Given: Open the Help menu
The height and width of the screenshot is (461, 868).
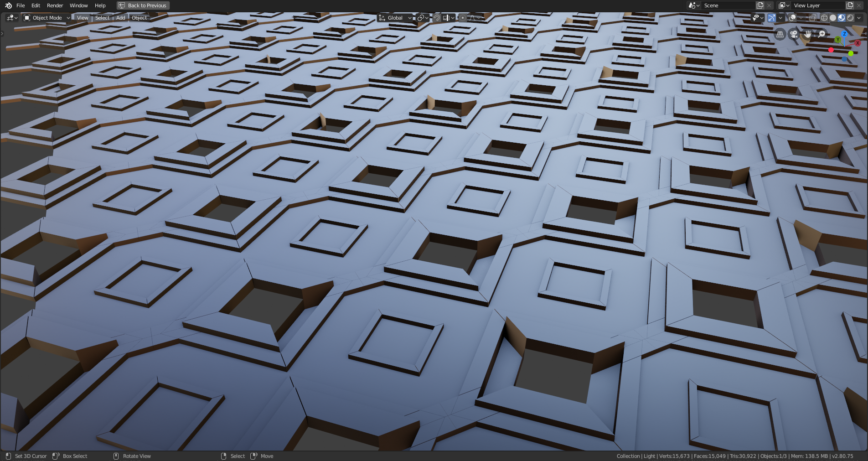Looking at the screenshot, I should click(100, 5).
